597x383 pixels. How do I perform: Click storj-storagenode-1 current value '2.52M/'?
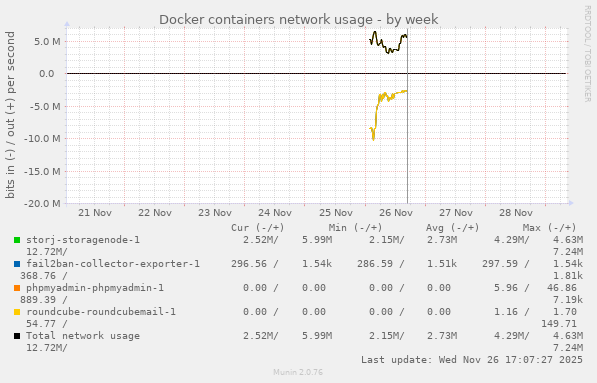pyautogui.click(x=261, y=240)
